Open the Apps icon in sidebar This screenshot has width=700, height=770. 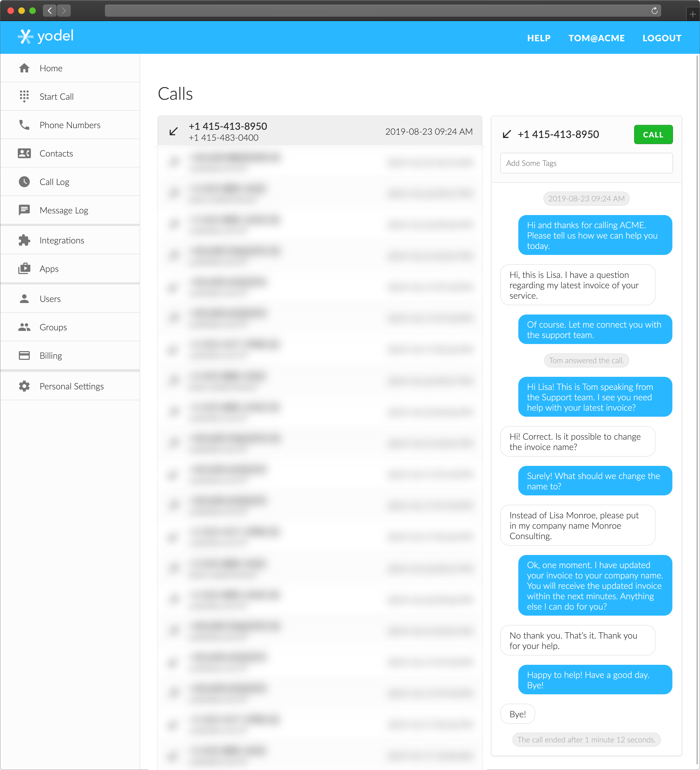(x=24, y=269)
